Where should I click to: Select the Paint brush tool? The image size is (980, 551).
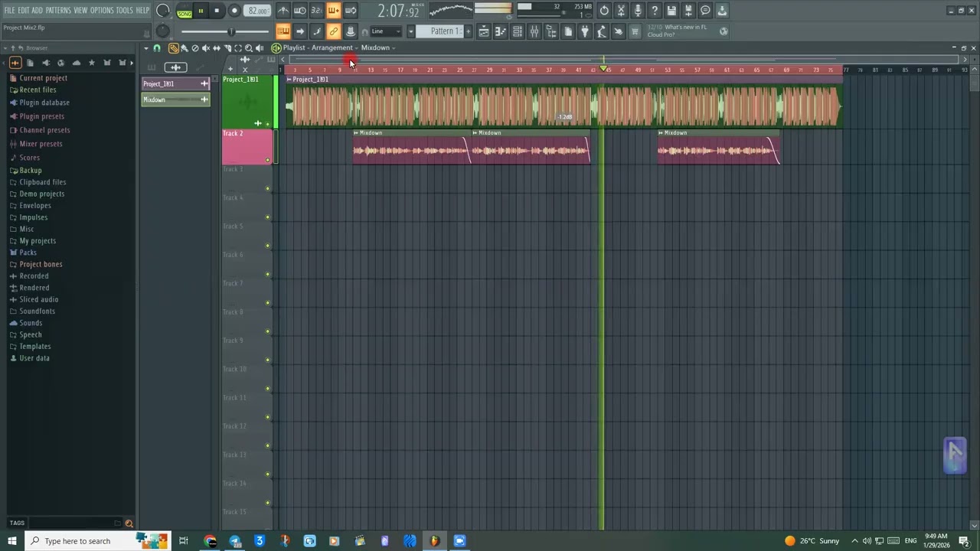[x=185, y=48]
